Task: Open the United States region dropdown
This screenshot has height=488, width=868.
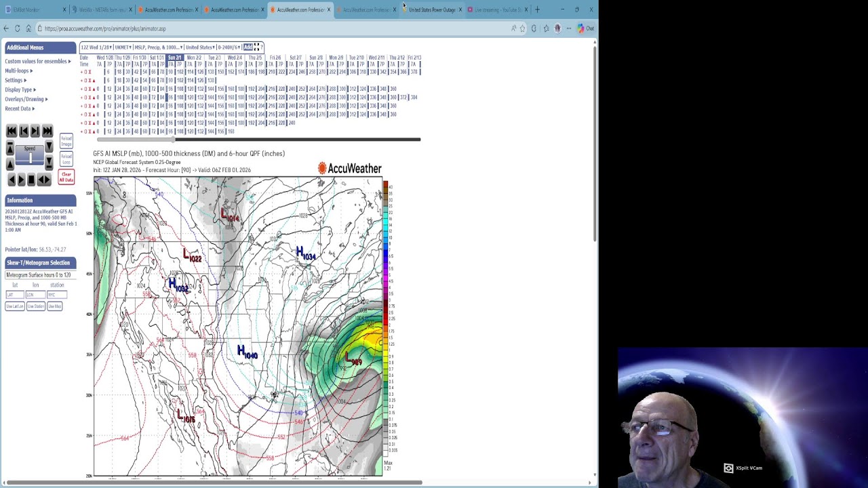Action: (x=200, y=47)
